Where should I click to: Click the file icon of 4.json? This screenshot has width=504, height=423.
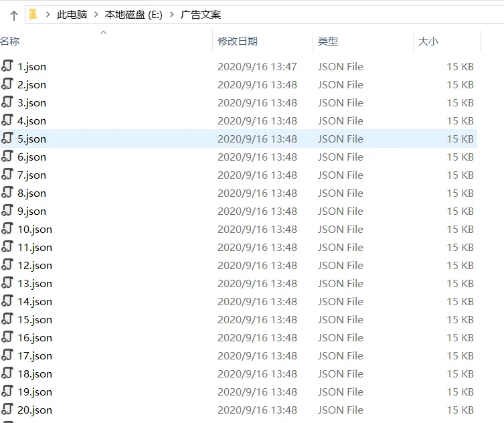pyautogui.click(x=7, y=120)
